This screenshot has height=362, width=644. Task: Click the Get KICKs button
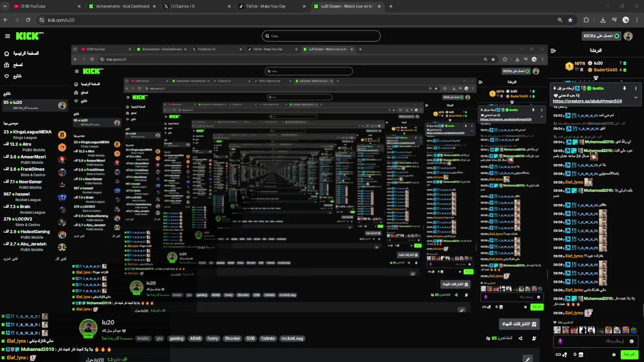tap(601, 36)
